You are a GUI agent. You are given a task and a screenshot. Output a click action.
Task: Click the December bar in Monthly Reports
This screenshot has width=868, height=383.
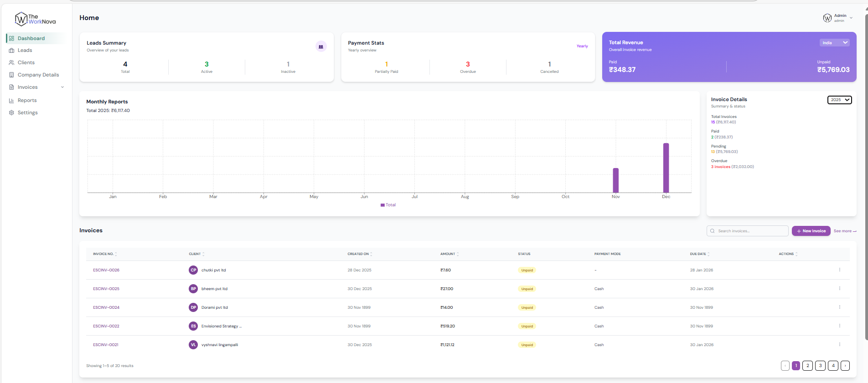click(x=666, y=168)
